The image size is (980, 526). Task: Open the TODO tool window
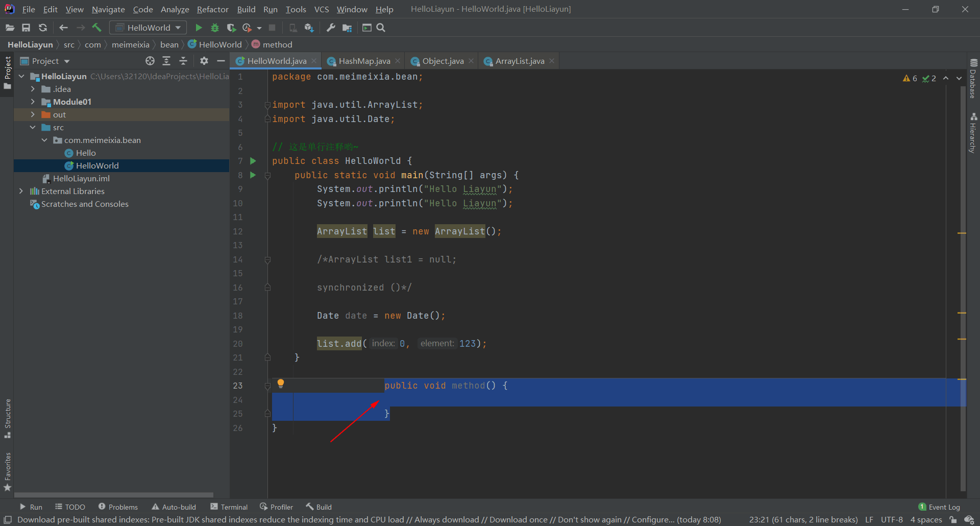(x=70, y=507)
